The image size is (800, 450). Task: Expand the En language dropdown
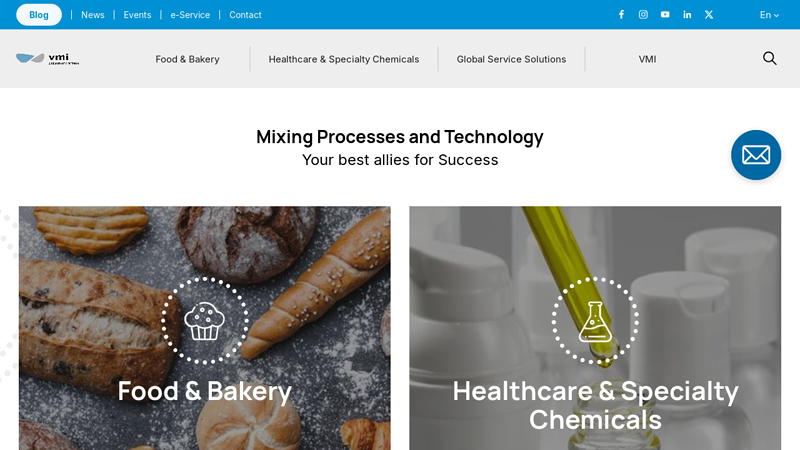(769, 15)
